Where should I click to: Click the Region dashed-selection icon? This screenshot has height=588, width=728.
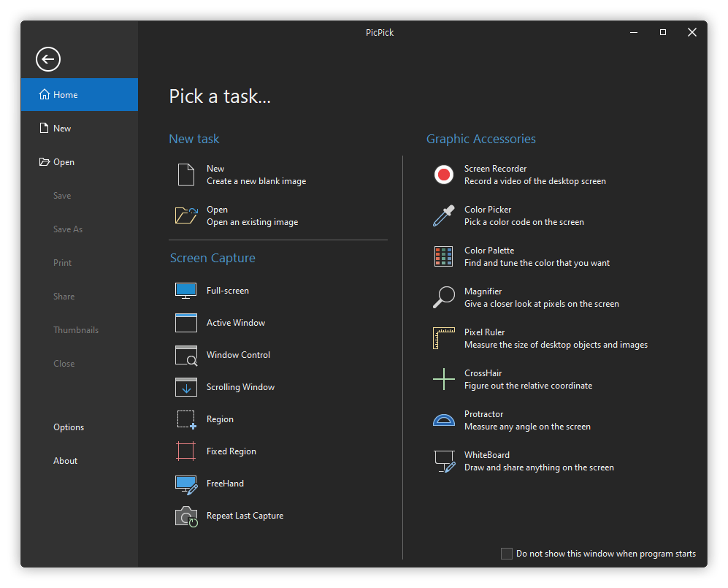pyautogui.click(x=187, y=419)
